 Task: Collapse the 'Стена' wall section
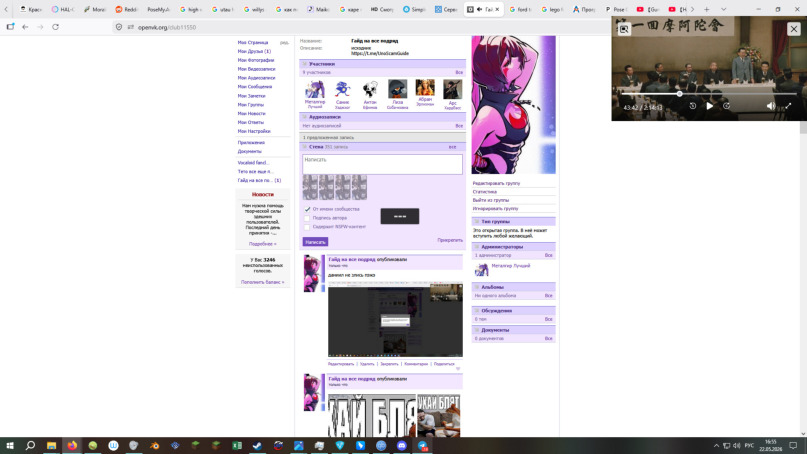coord(304,147)
